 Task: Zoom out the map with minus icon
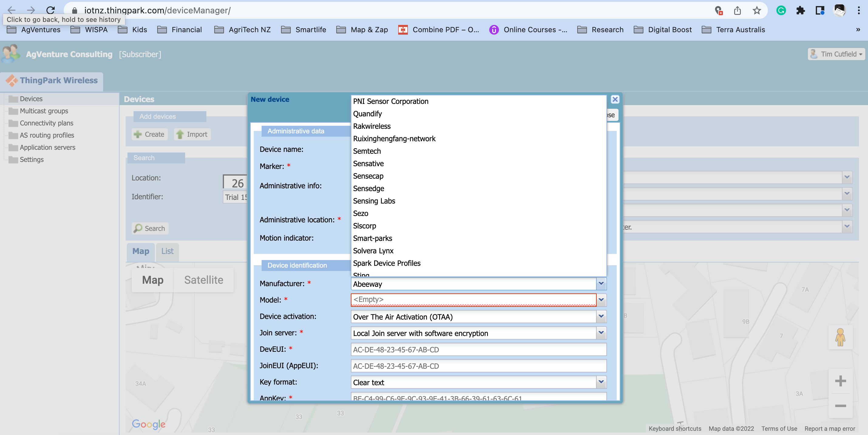pos(840,406)
